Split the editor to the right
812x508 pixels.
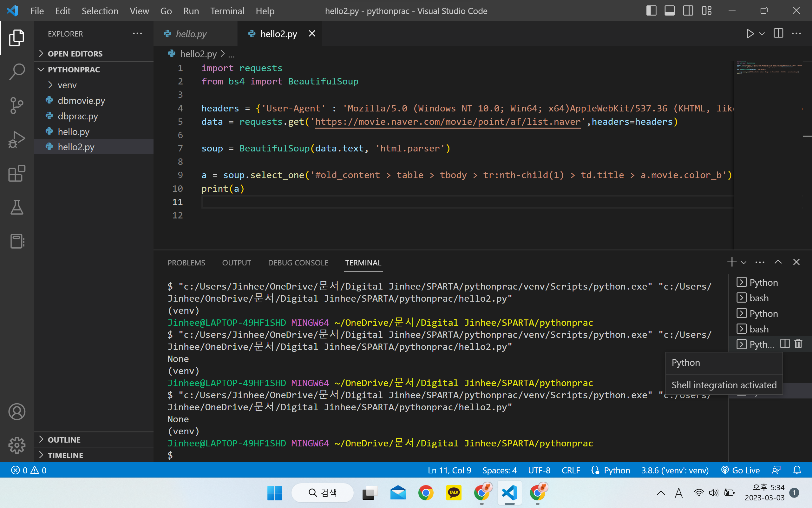[x=778, y=34]
